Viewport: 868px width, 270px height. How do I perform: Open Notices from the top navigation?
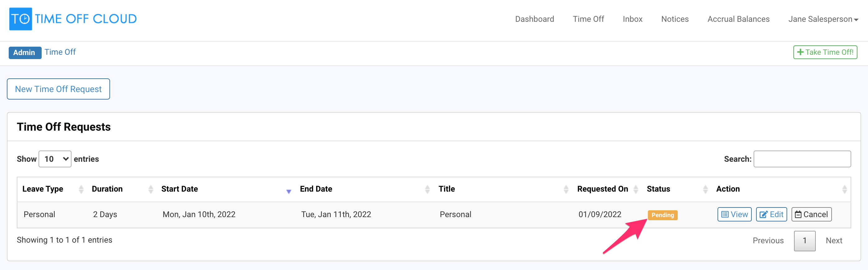675,19
